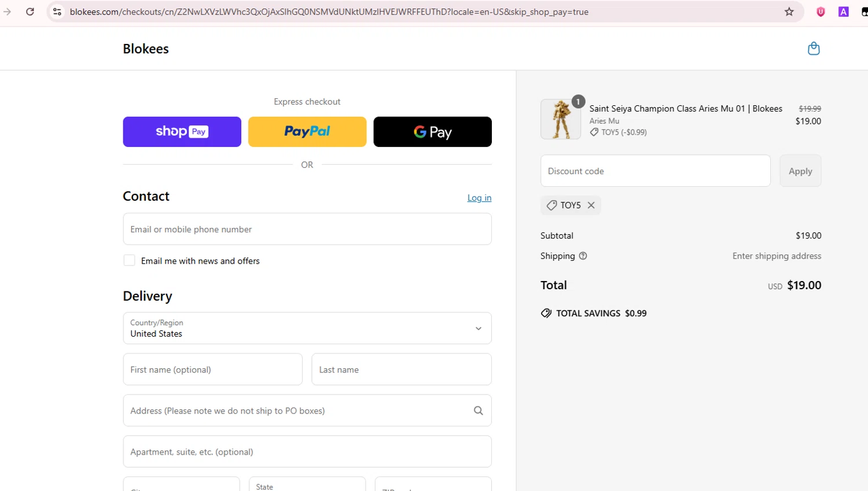Open the Country/Region dropdown
Image resolution: width=868 pixels, height=491 pixels.
307,328
